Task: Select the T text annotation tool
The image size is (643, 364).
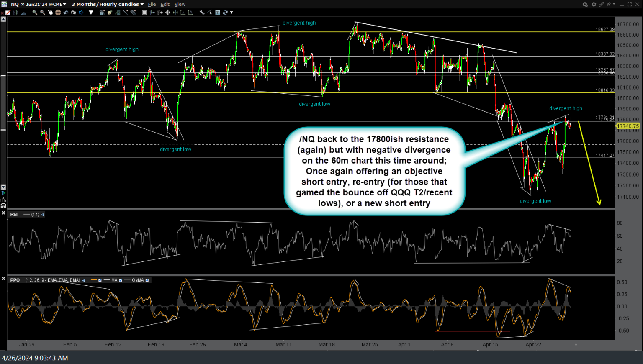Action: point(218,13)
